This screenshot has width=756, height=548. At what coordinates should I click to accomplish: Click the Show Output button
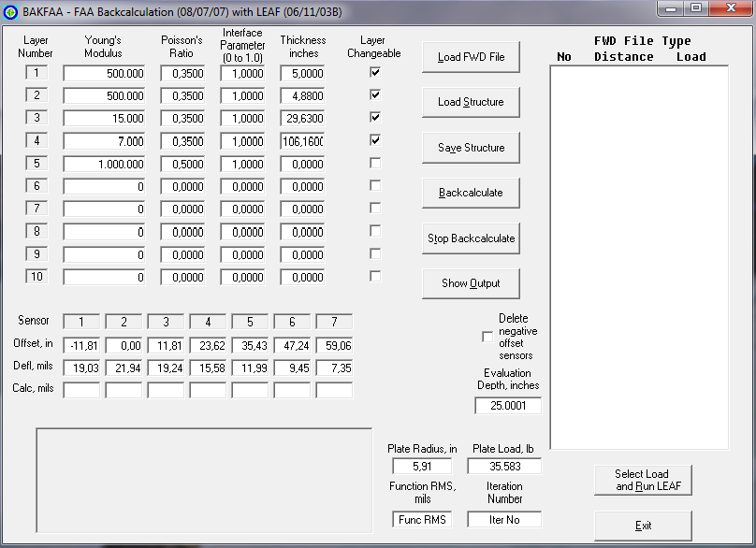pos(471,283)
